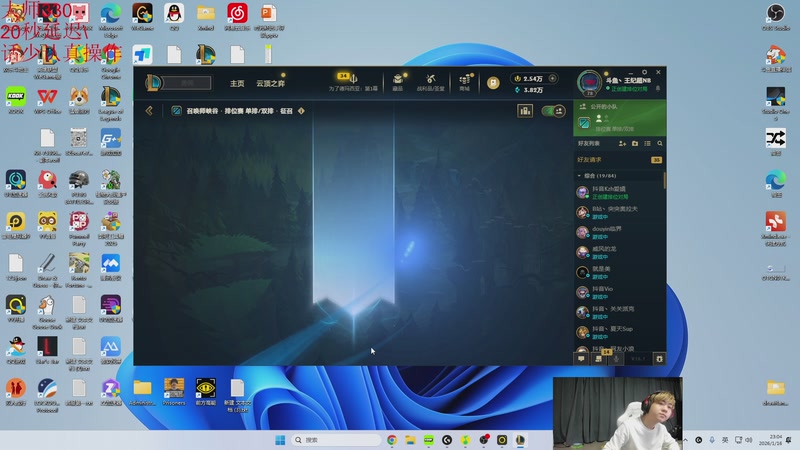This screenshot has height=450, width=800.
Task: Open the QQ penguin desktop icon
Action: (174, 18)
